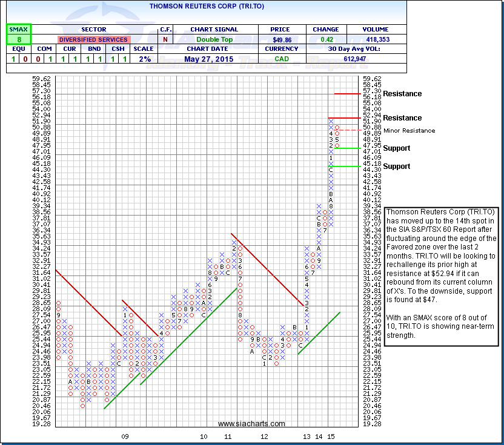Click the $49.86 price value
This screenshot has height=445, width=504.
tap(282, 39)
